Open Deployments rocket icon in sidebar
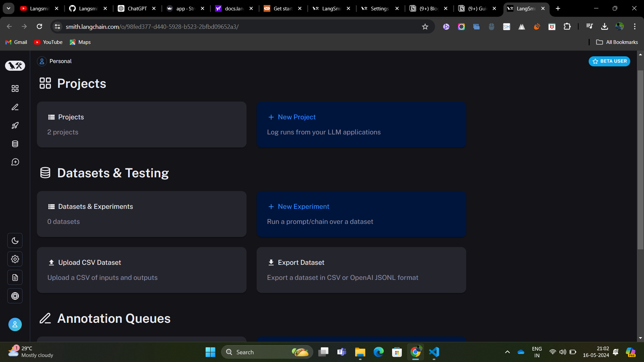The image size is (644, 362). 15,125
